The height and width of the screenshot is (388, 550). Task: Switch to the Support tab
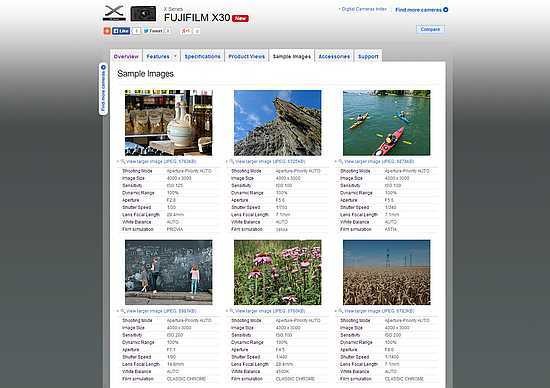368,56
